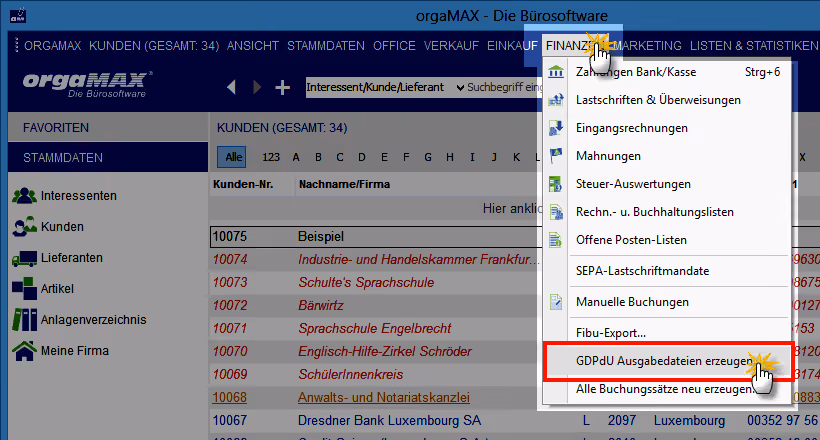Image resolution: width=820 pixels, height=440 pixels.
Task: Click the Steuer-Auswertungen icon
Action: [555, 184]
